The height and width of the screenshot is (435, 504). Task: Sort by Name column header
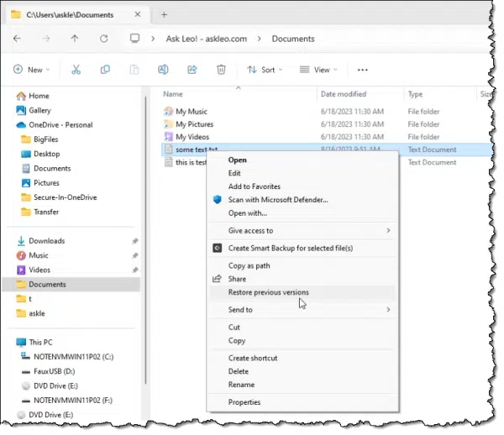tap(173, 94)
